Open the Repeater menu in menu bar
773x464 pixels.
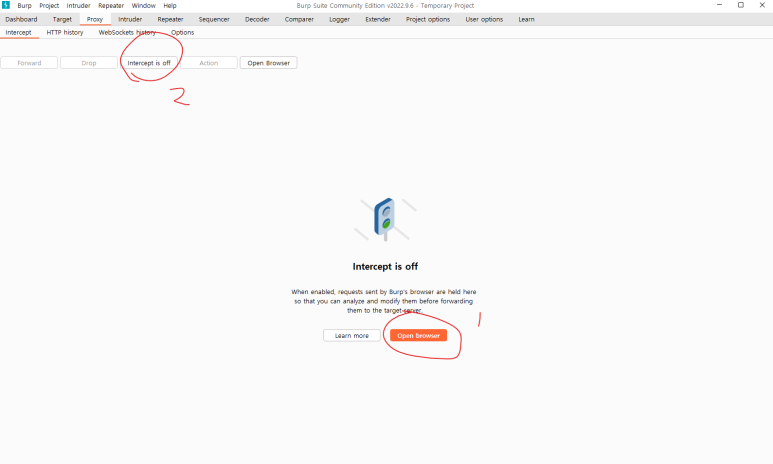pyautogui.click(x=111, y=5)
